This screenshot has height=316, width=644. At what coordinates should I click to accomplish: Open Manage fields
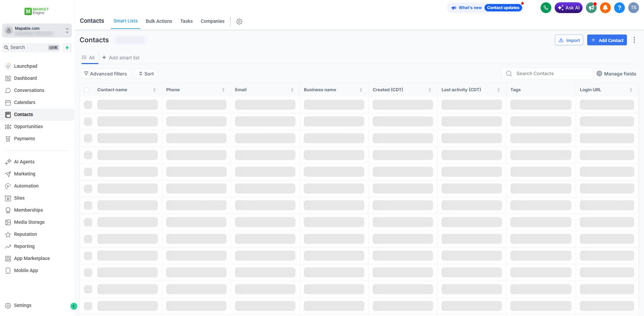(616, 74)
